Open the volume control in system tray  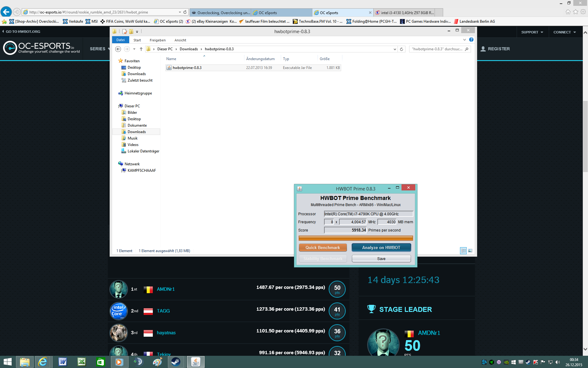point(558,362)
